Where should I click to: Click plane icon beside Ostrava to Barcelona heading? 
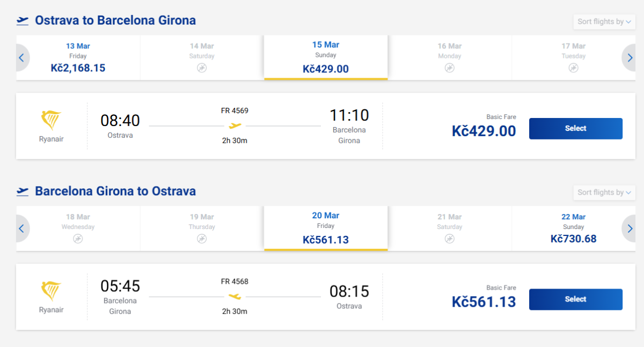[23, 21]
